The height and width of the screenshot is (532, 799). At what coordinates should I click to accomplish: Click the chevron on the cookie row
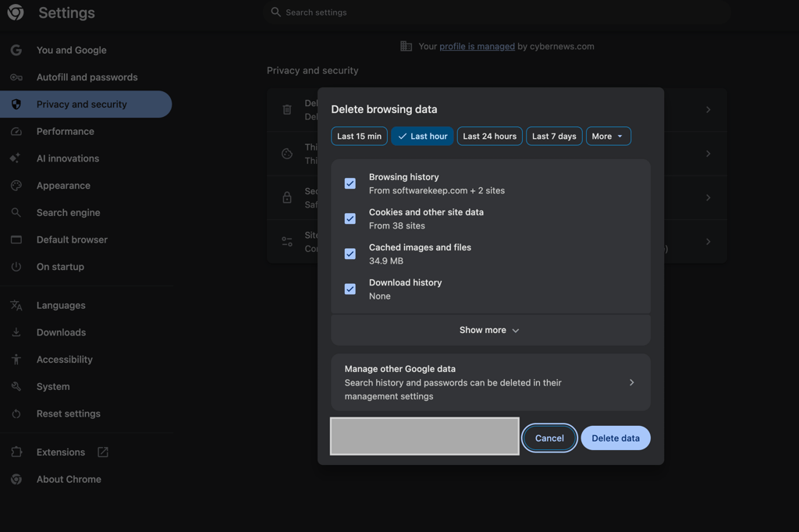708,154
